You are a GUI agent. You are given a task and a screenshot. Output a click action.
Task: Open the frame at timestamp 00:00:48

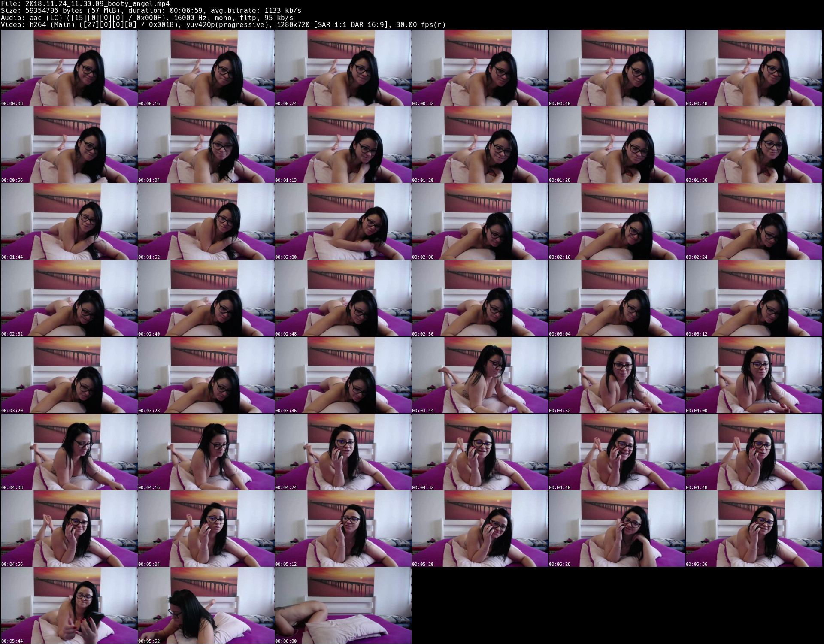pyautogui.click(x=754, y=68)
